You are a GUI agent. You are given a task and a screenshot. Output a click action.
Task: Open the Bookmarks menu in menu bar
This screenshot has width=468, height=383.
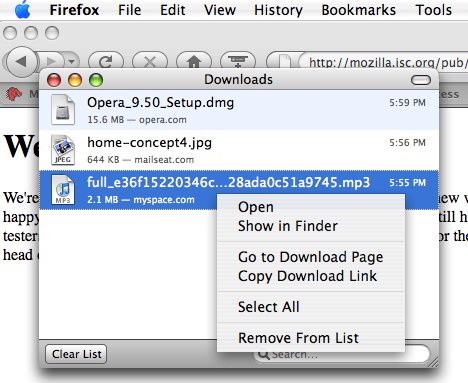(358, 10)
